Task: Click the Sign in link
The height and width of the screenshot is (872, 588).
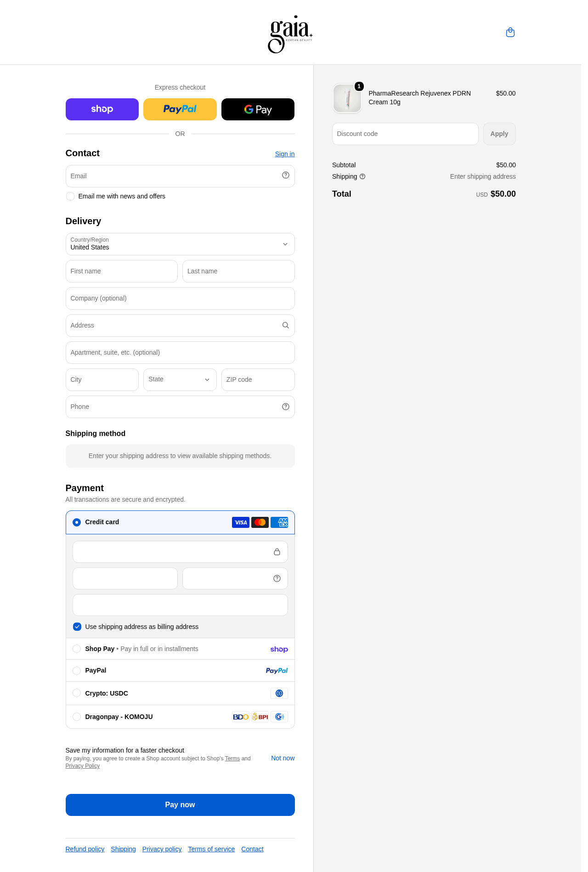Action: (x=285, y=154)
